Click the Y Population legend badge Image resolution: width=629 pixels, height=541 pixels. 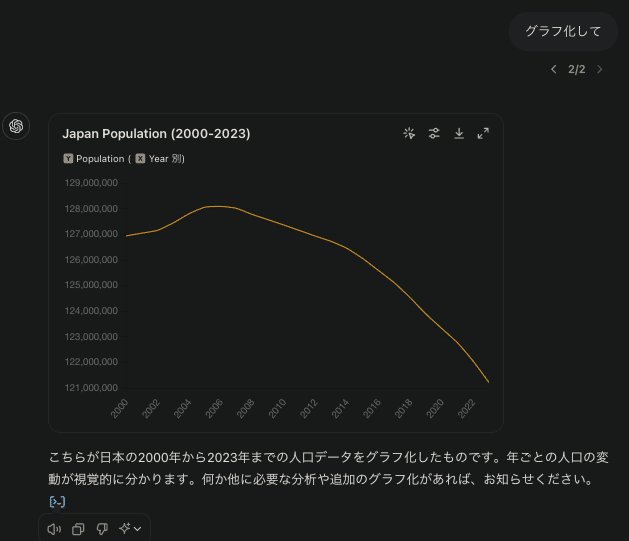68,158
